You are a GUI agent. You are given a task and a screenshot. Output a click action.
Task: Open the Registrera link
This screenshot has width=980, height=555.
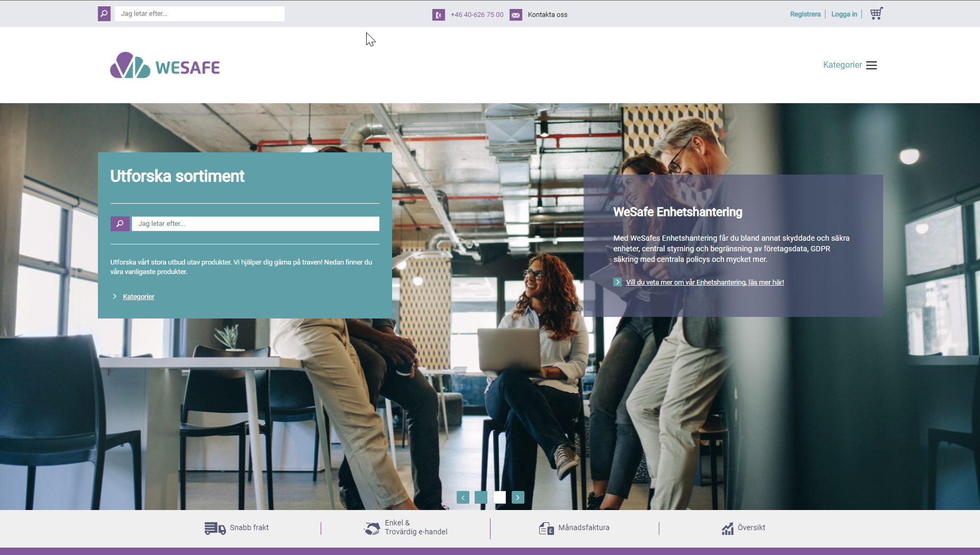click(805, 14)
